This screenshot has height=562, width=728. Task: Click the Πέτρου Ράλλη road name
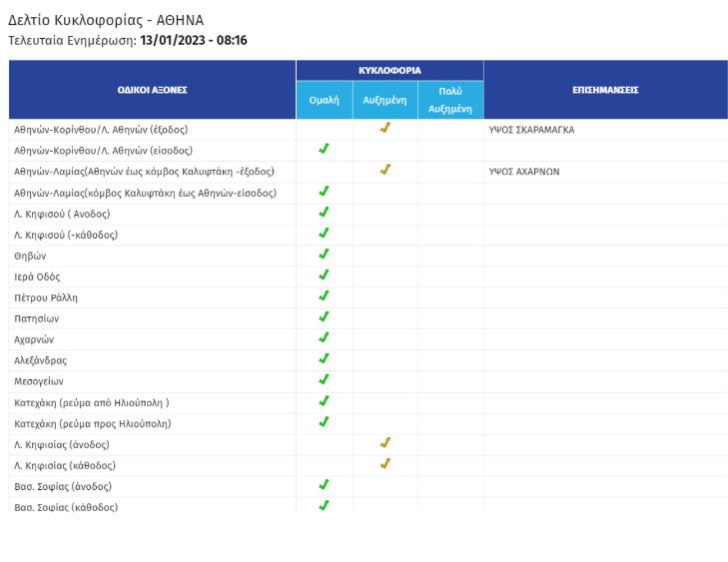(46, 297)
